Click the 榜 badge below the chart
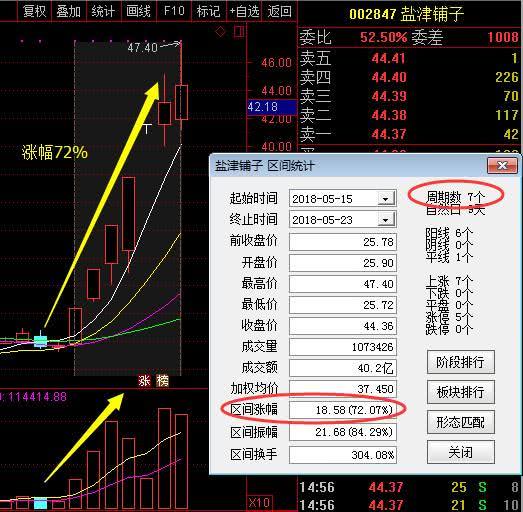The width and height of the screenshot is (523, 512). (162, 381)
